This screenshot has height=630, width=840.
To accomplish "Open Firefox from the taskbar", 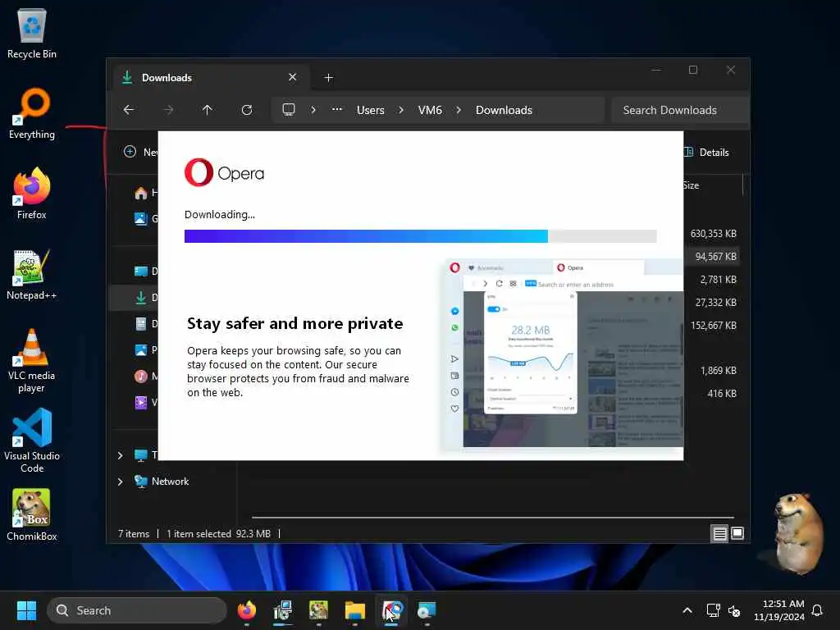I will (246, 610).
